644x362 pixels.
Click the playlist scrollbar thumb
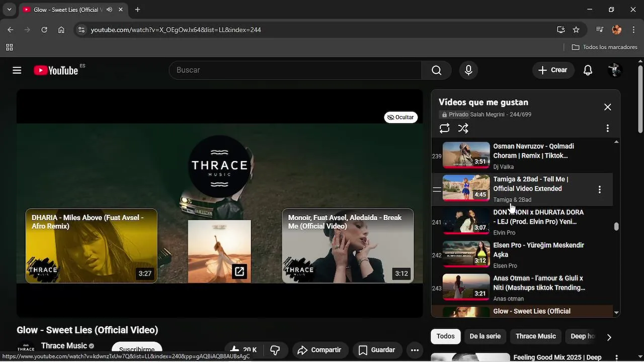pyautogui.click(x=616, y=227)
